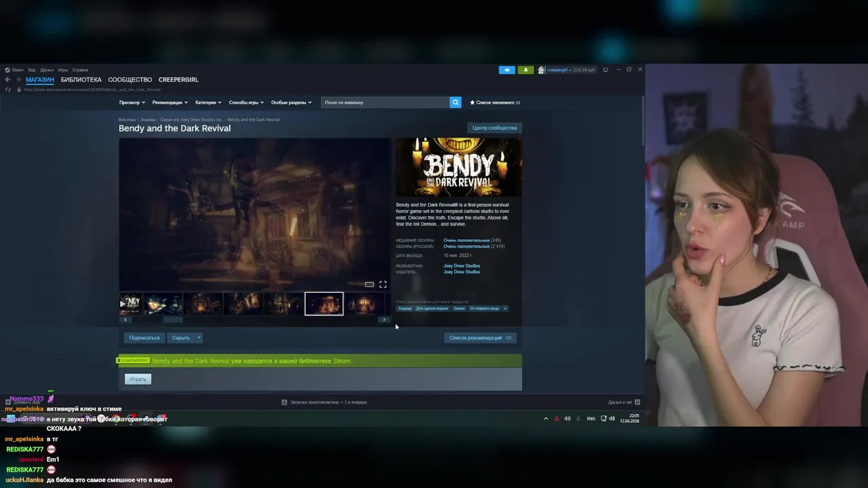Click the thumbnail strip left arrow

[125, 320]
